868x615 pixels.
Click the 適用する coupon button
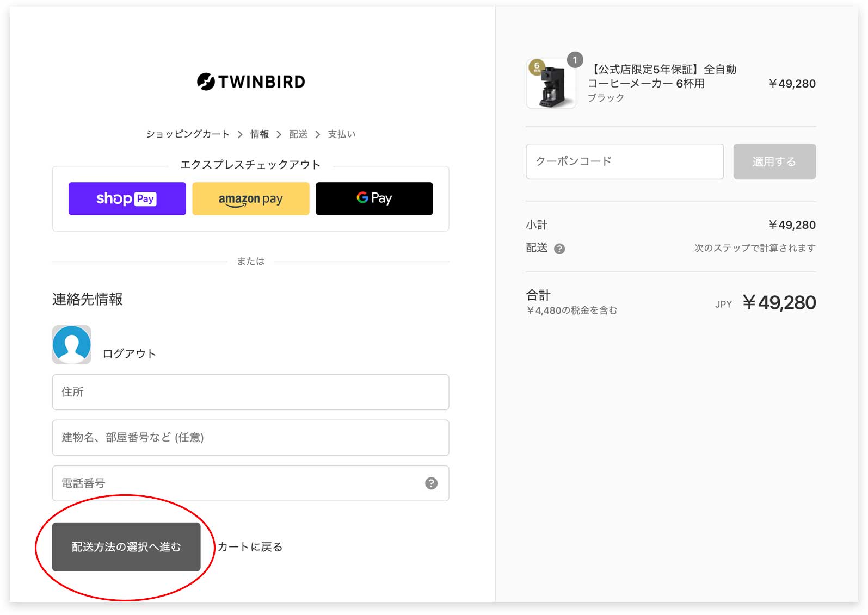(x=774, y=161)
